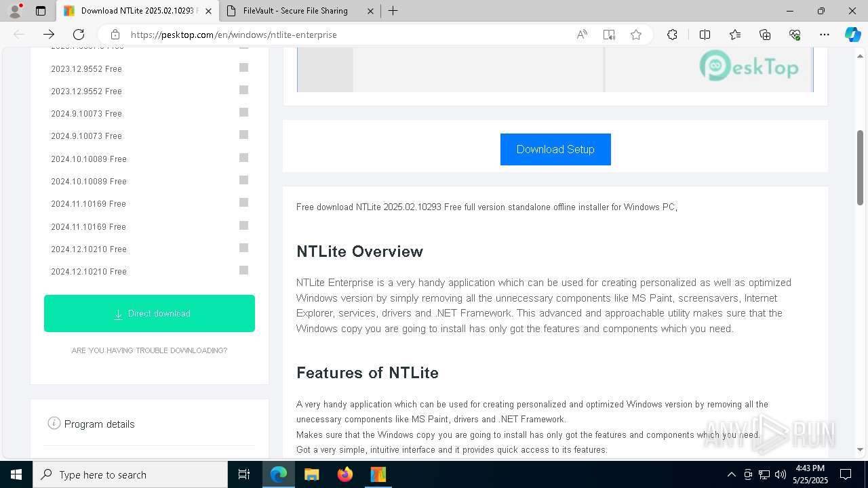The image size is (868, 488).
Task: Open Microsoft Edge from taskbar
Action: (279, 474)
